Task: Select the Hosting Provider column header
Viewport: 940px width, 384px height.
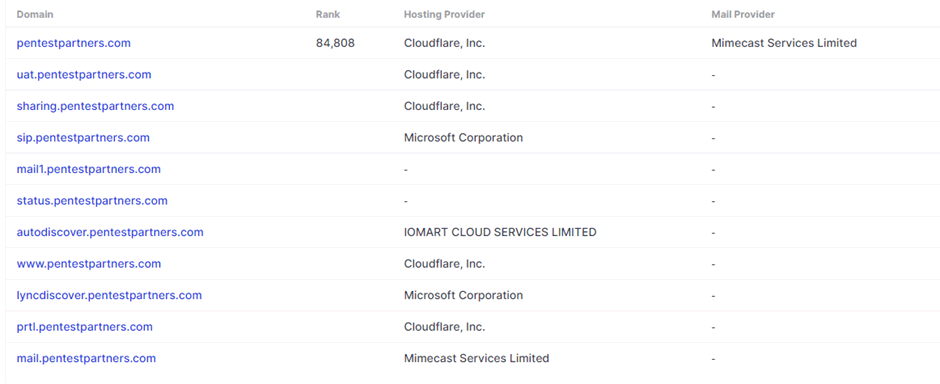Action: (x=444, y=14)
